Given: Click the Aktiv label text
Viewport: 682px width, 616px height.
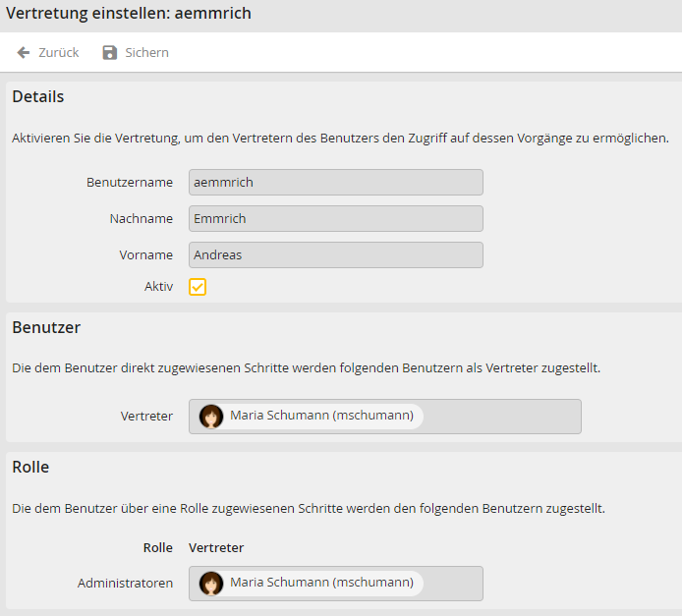Looking at the screenshot, I should (x=158, y=287).
